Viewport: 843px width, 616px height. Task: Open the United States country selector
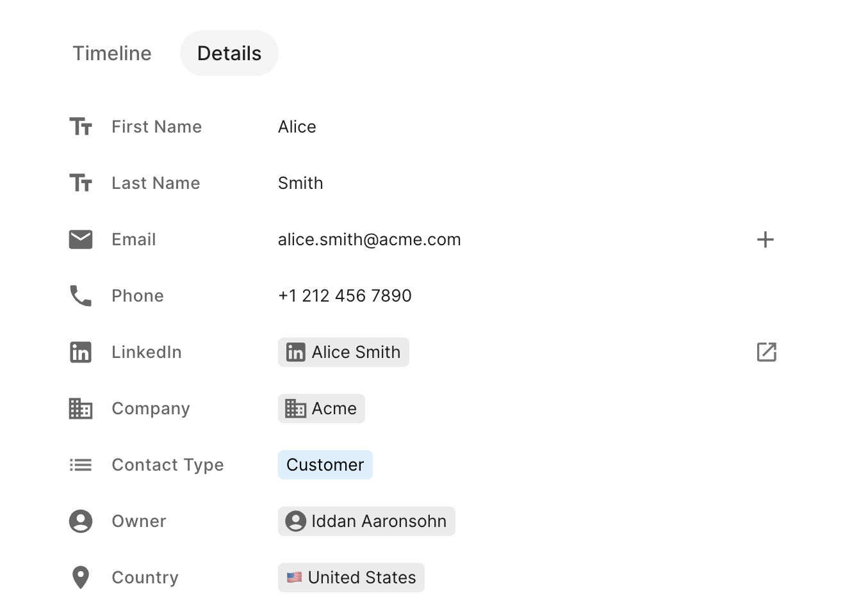click(x=351, y=578)
